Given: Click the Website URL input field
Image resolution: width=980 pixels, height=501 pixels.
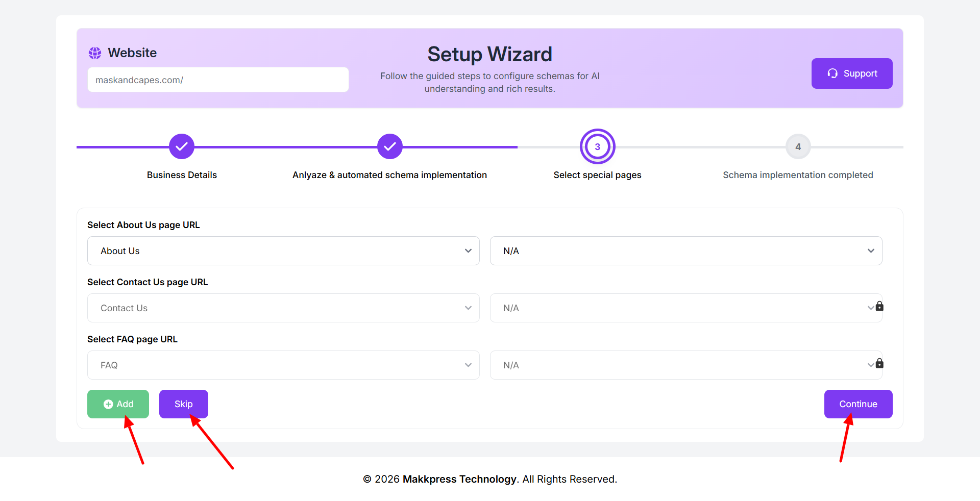Looking at the screenshot, I should coord(218,80).
